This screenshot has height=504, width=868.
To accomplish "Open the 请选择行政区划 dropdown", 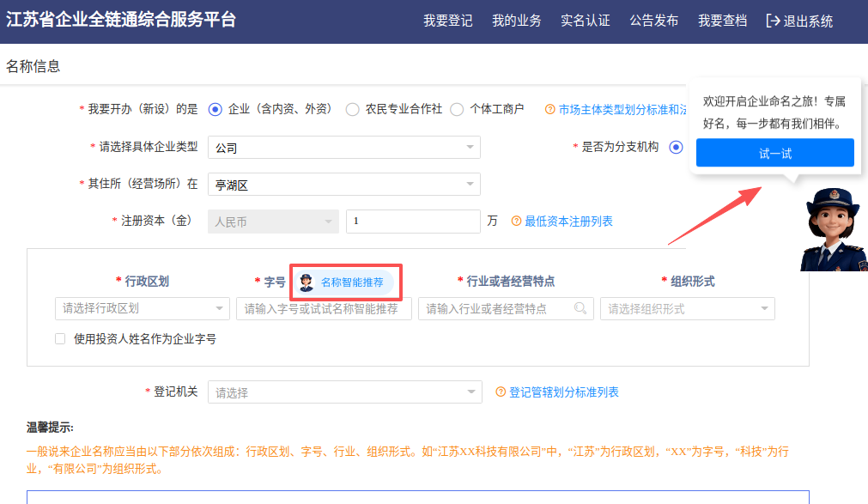I will tap(143, 308).
